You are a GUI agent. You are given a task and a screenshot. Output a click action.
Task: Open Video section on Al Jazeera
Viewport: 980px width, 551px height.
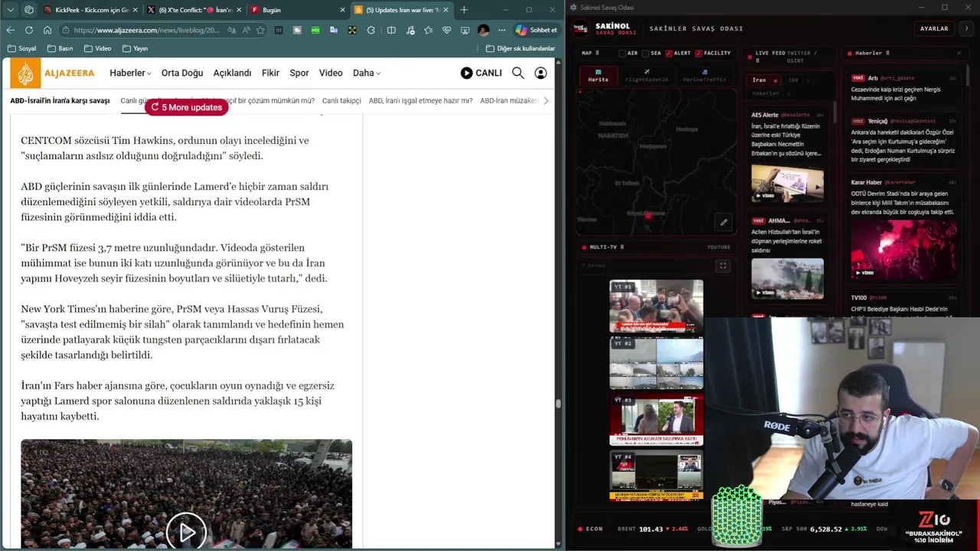coord(331,73)
